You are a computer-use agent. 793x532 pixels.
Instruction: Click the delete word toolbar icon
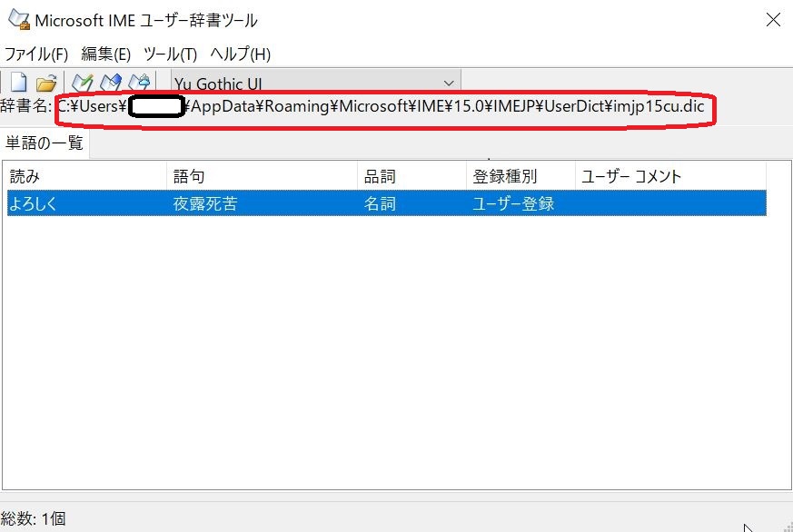coord(139,83)
